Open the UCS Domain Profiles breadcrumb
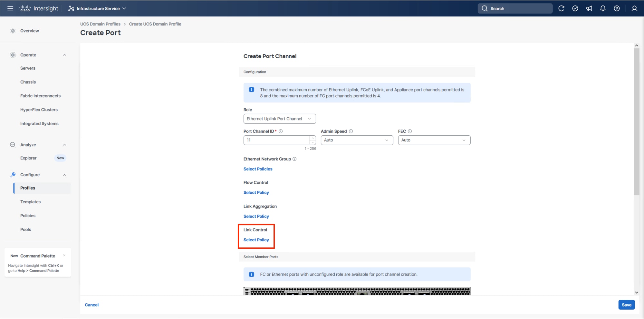This screenshot has width=644, height=319. tap(100, 24)
